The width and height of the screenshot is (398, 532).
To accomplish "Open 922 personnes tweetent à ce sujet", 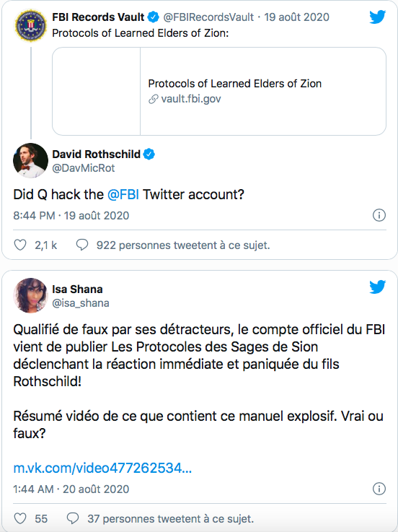I will click(183, 245).
